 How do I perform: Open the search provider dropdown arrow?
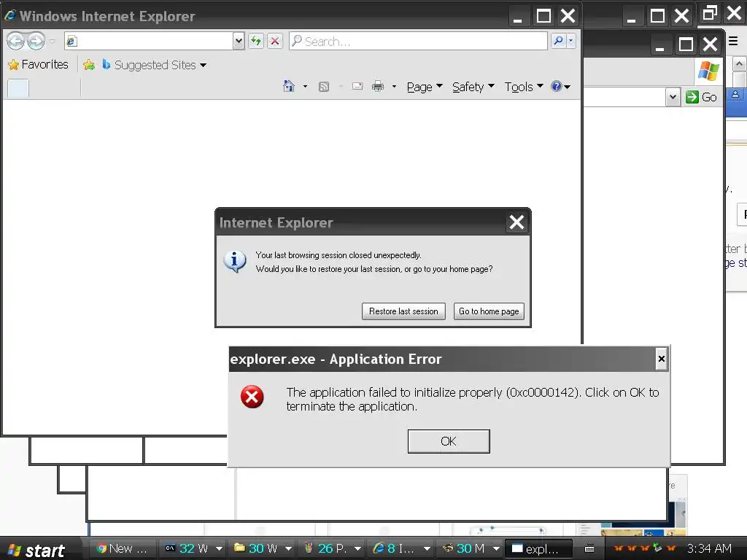click(x=570, y=41)
